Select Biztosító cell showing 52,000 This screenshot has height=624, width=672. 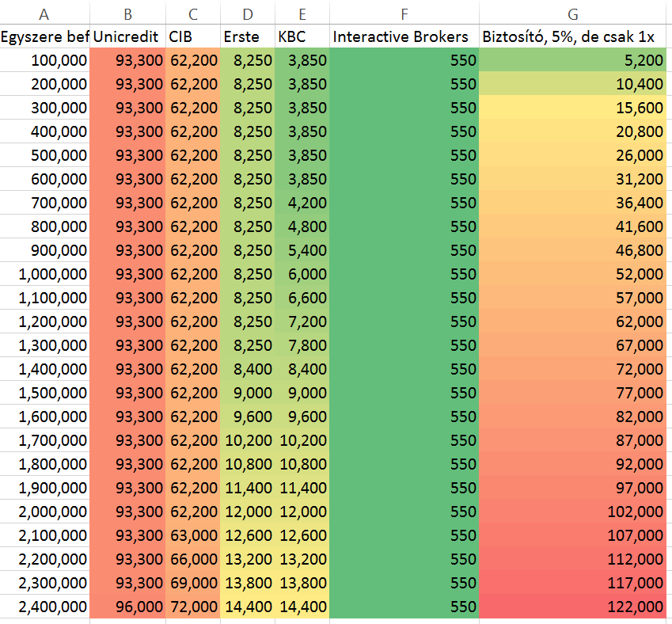tap(572, 274)
